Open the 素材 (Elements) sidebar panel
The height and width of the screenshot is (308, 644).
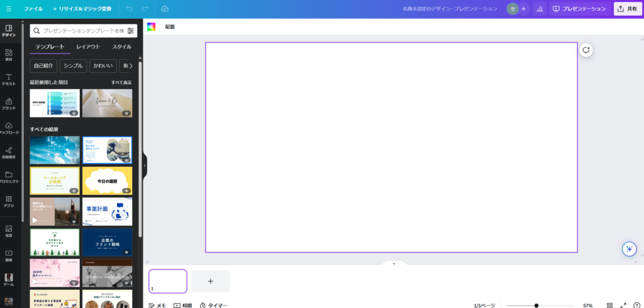pyautogui.click(x=9, y=55)
